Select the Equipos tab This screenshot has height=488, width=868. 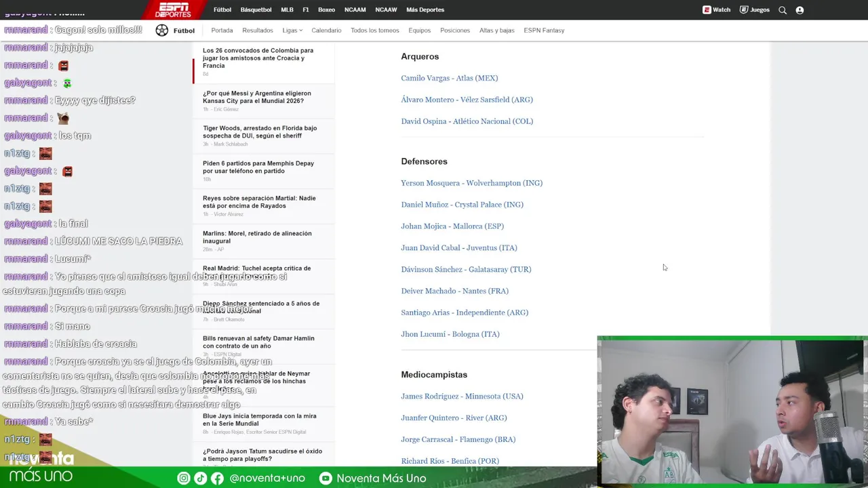click(419, 30)
